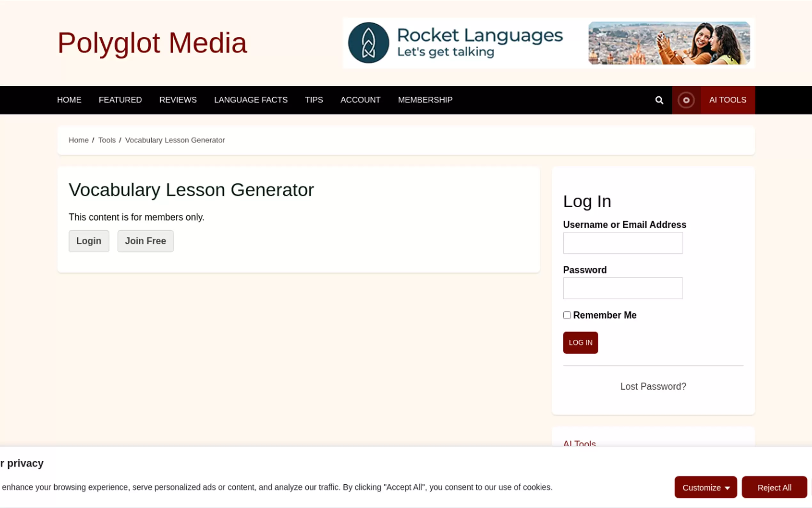812x508 pixels.
Task: Open the Home menu item
Action: pyautogui.click(x=69, y=100)
